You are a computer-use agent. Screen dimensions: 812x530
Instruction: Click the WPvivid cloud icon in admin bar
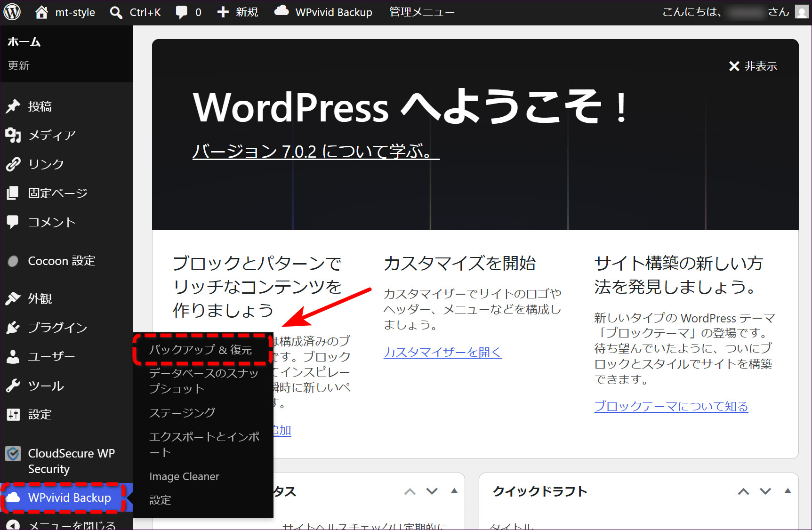click(281, 11)
